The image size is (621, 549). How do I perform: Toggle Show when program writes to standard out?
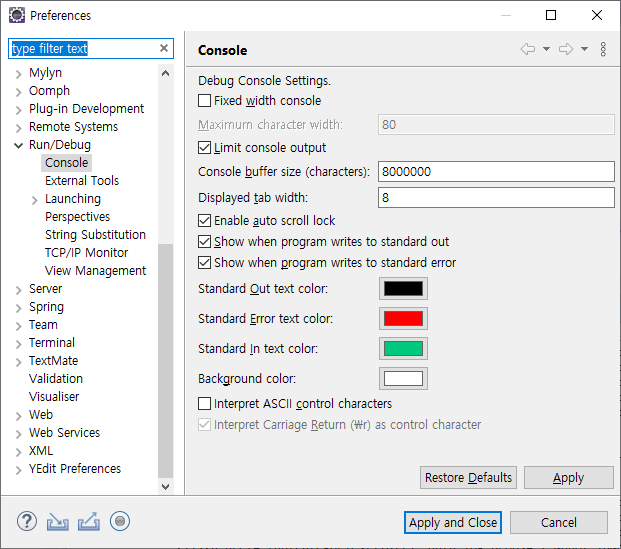[x=204, y=242]
